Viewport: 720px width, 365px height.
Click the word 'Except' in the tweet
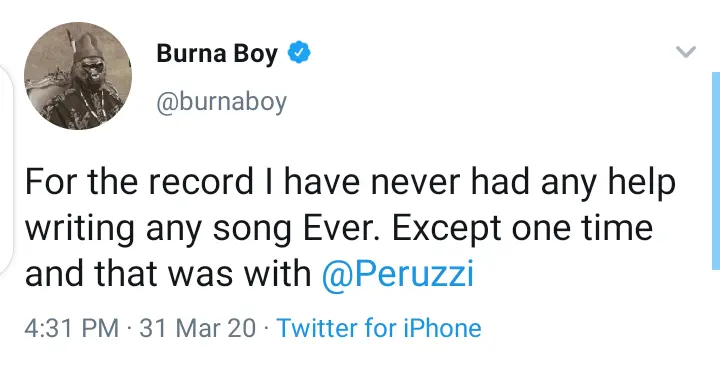pyautogui.click(x=447, y=229)
